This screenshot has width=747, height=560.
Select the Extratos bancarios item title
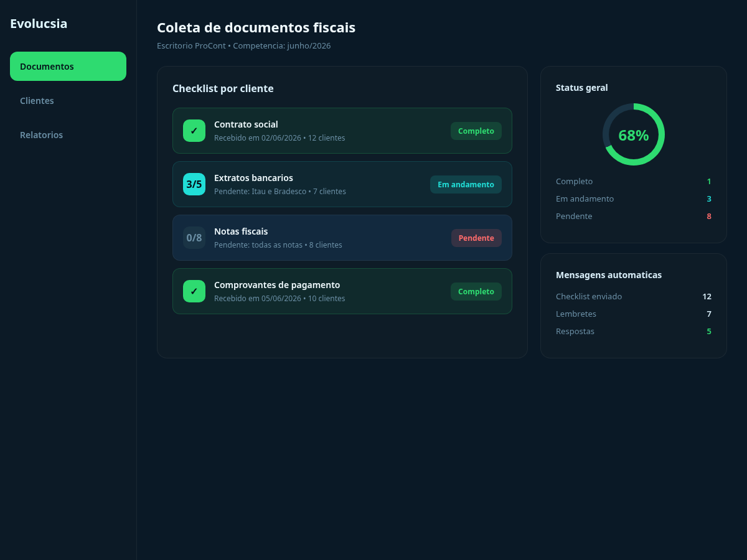[x=253, y=178]
